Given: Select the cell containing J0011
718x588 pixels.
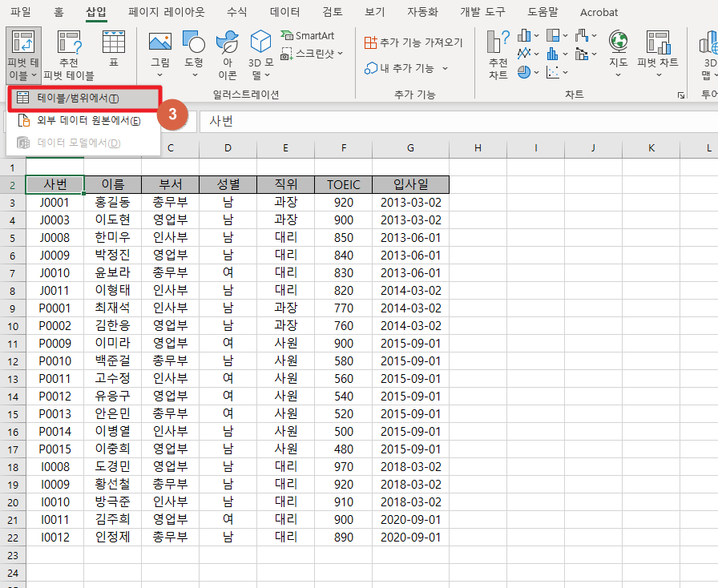Looking at the screenshot, I should (x=55, y=290).
